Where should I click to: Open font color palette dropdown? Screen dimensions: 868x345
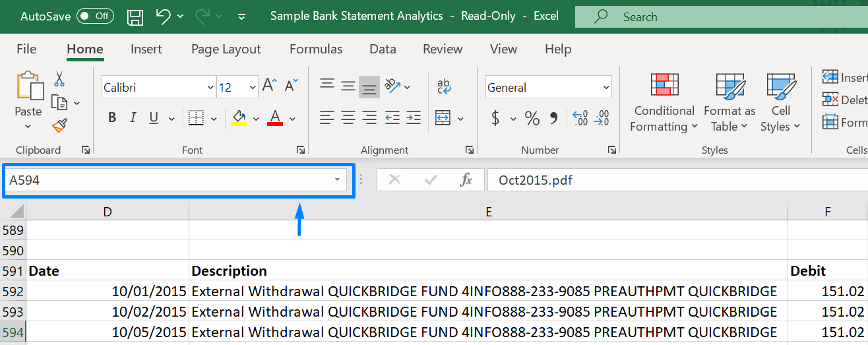(x=293, y=119)
